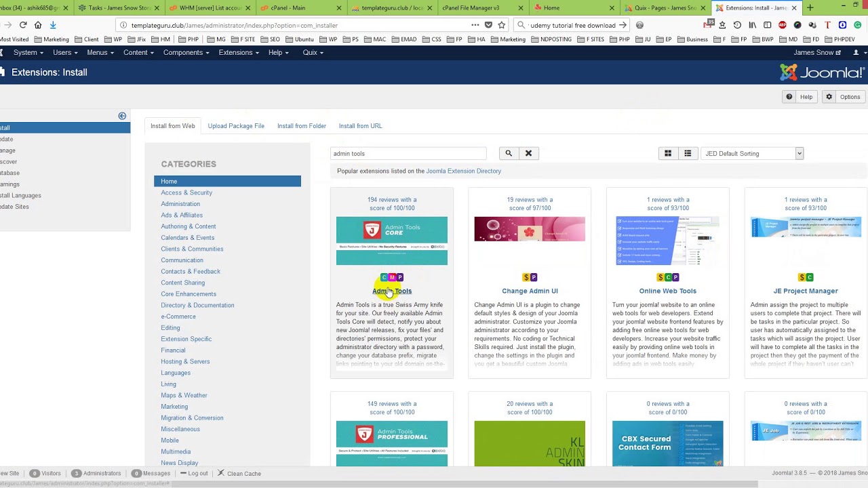Click KL Admin Skin thumbnail
The image size is (868, 488).
click(530, 443)
